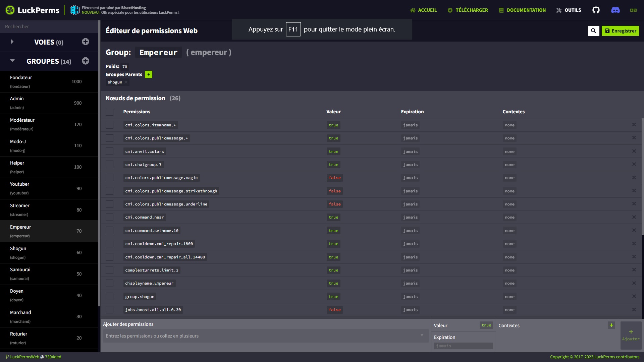Open the GitHub repository icon
Screen dimensions: 644x362
point(596,10)
